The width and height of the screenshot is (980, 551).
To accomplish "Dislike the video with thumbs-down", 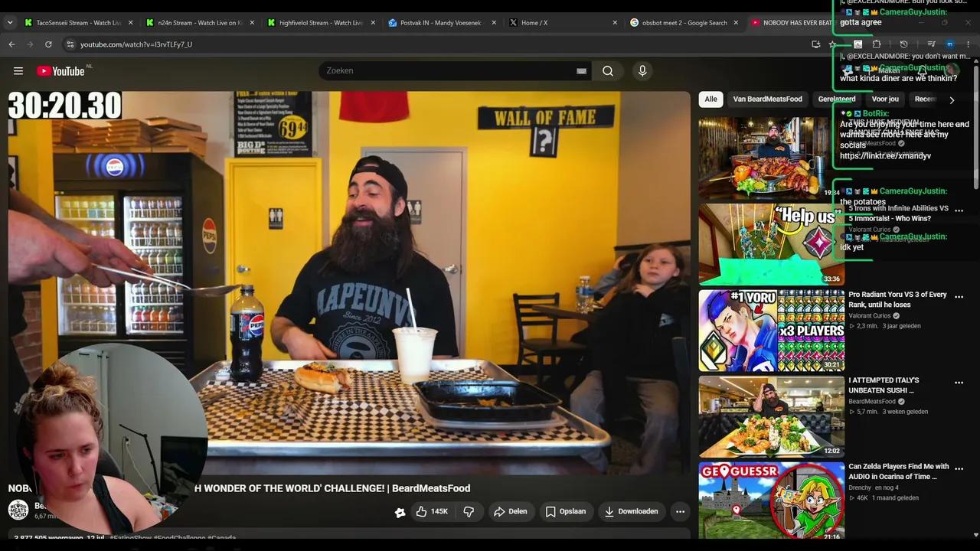I will (x=469, y=511).
